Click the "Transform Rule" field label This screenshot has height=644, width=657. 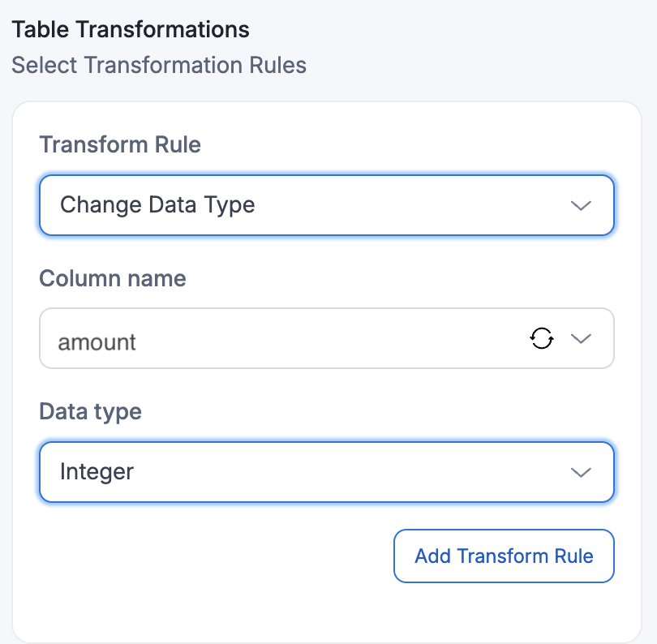(120, 145)
